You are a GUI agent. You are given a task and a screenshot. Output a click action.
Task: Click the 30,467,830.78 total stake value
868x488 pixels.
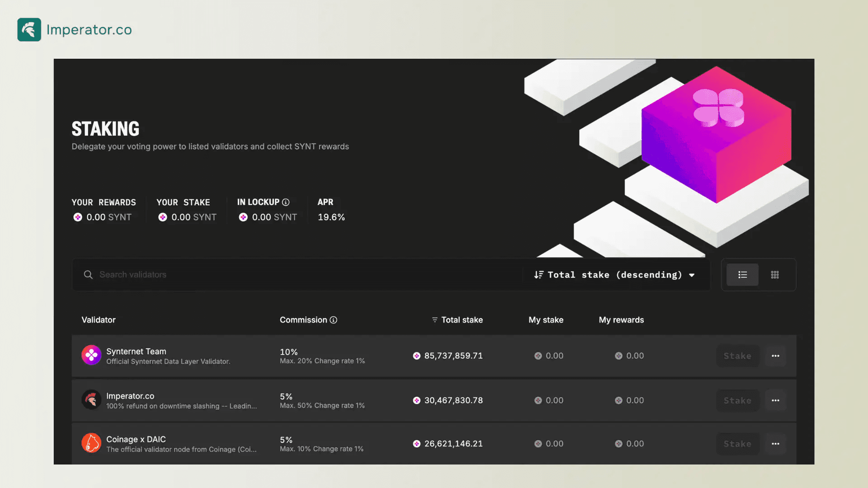tap(453, 400)
